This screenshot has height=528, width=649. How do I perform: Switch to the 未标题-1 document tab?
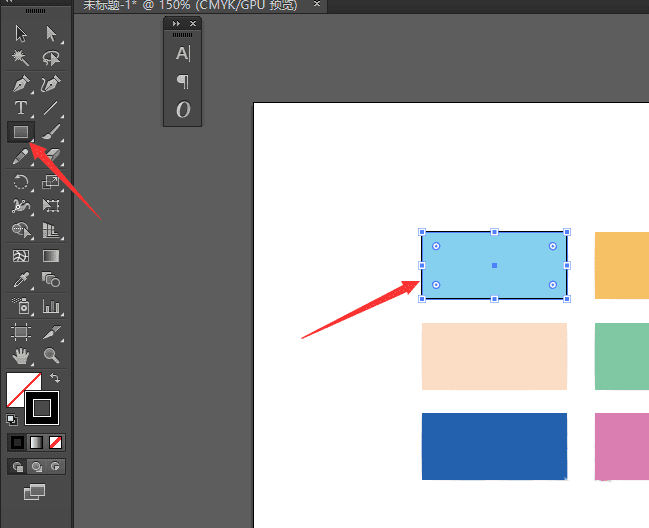[190, 5]
